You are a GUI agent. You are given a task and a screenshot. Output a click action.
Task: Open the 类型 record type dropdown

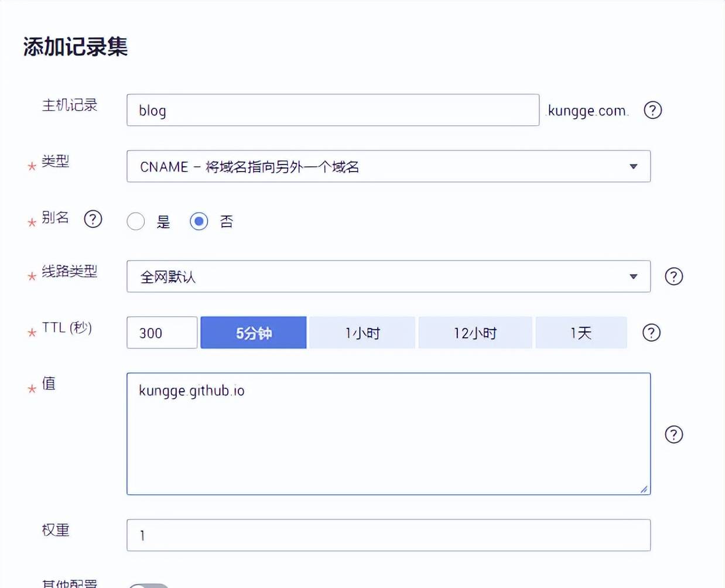click(389, 166)
